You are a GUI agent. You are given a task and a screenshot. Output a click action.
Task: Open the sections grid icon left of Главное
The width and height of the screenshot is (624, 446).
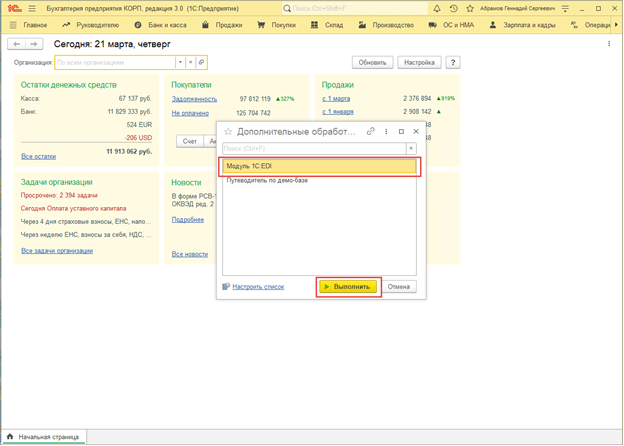pos(13,25)
